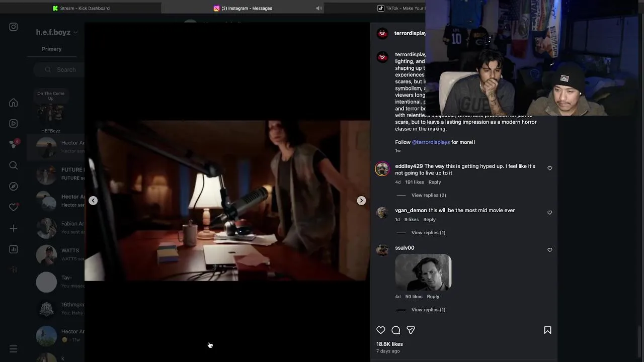View 50 likes on ssalv00 comment
Image resolution: width=644 pixels, height=362 pixels.
tap(414, 297)
